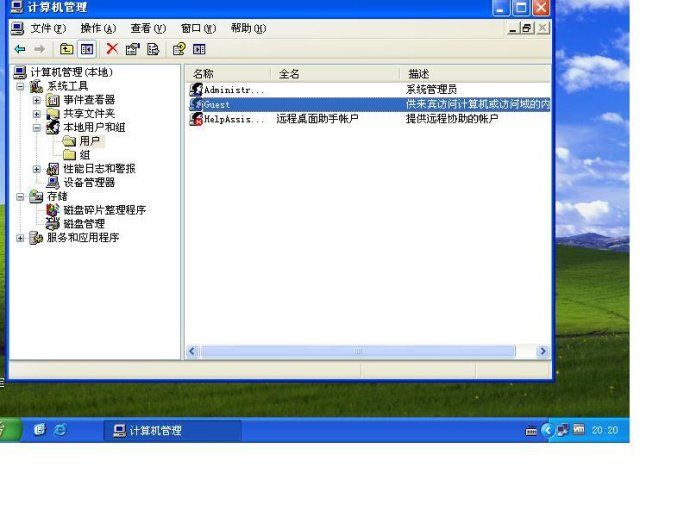Go up one level via toolbar icon

[x=66, y=49]
